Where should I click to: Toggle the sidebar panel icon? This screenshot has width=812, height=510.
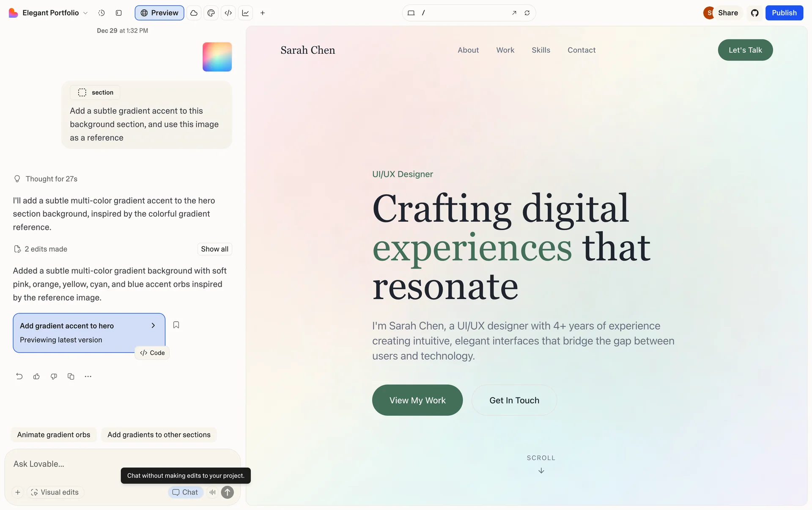(119, 13)
